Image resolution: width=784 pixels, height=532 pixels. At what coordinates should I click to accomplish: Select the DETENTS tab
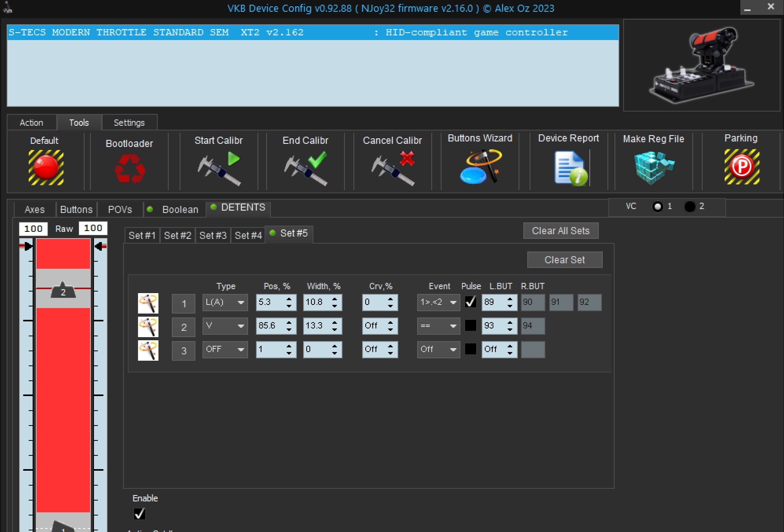coord(238,207)
